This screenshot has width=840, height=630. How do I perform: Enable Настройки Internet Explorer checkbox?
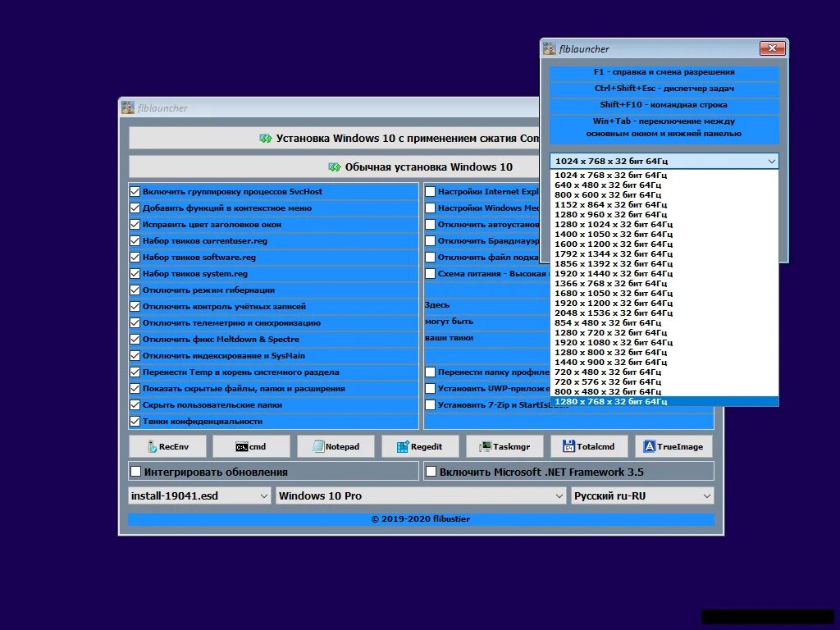pyautogui.click(x=430, y=191)
